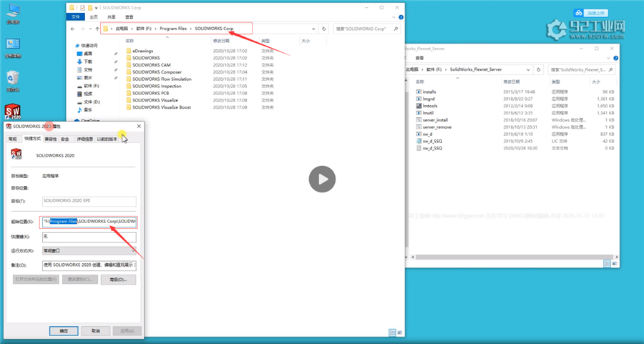Go up one folder level in SOLIDWORKS Corp window
This screenshot has width=644, height=344.
coord(97,29)
